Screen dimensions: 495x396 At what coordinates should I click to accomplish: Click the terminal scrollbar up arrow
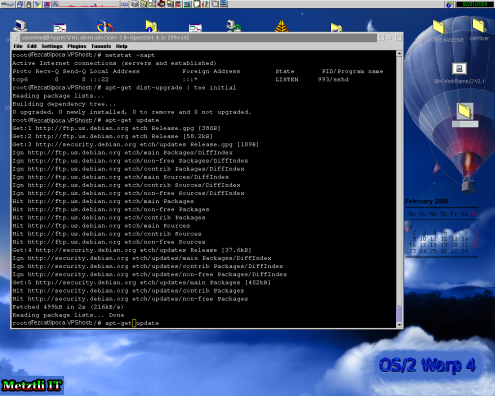(399, 54)
